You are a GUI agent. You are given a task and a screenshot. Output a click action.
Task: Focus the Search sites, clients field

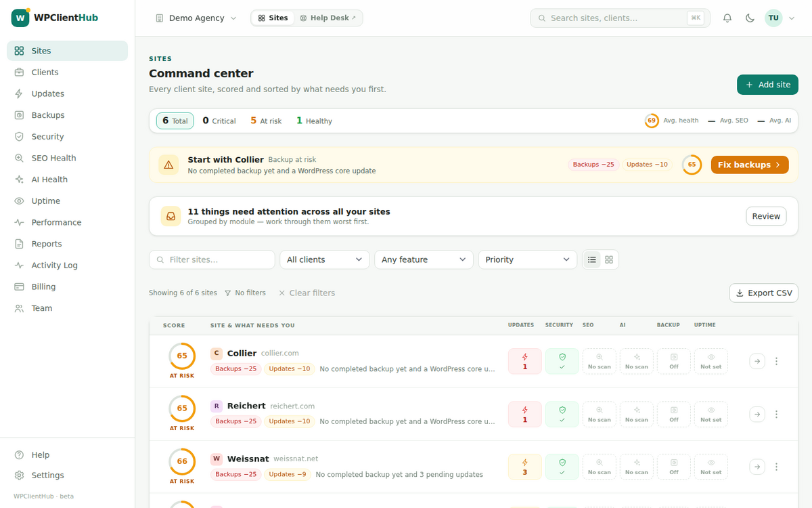click(620, 18)
